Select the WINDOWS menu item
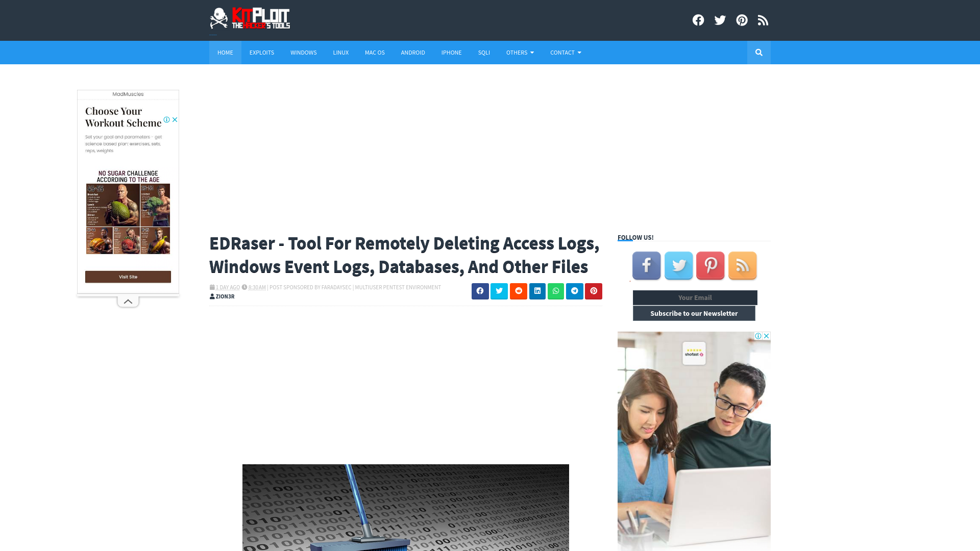Image resolution: width=980 pixels, height=551 pixels. click(304, 53)
